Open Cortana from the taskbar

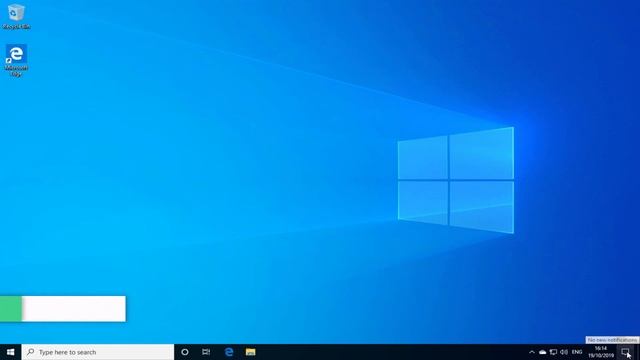184,352
